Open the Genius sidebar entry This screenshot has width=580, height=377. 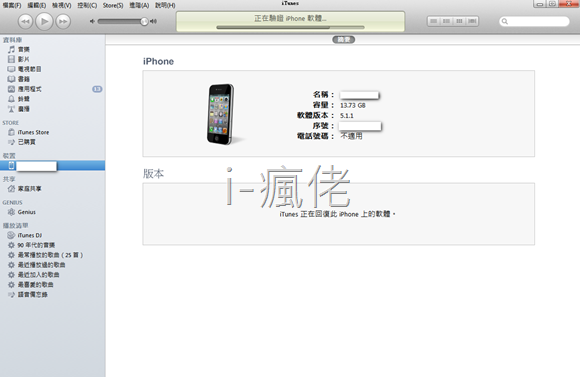[x=27, y=212]
